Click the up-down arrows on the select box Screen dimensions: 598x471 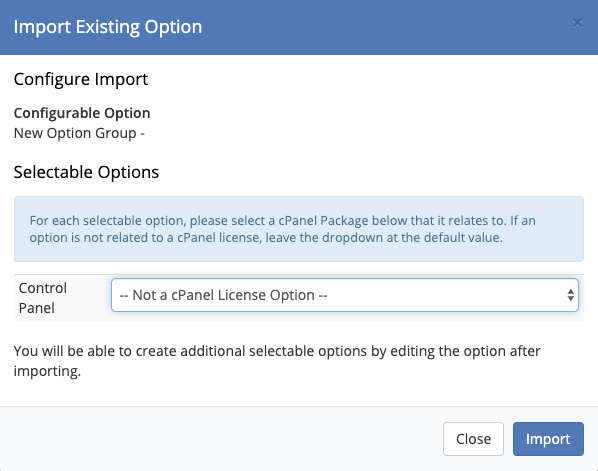point(570,295)
